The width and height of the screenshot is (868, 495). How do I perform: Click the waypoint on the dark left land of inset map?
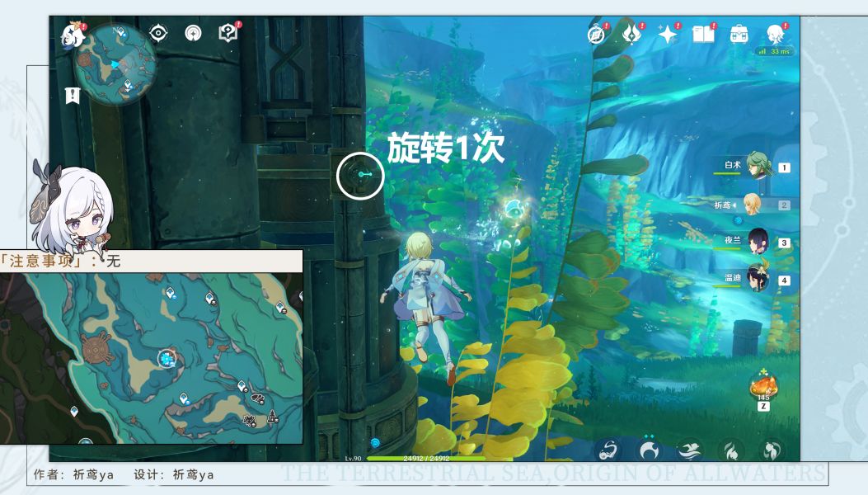click(x=74, y=412)
